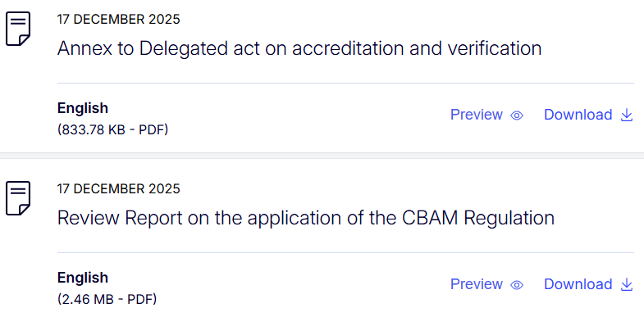
Task: Click the document icon beside Annex to Delegated act
Action: point(18,29)
